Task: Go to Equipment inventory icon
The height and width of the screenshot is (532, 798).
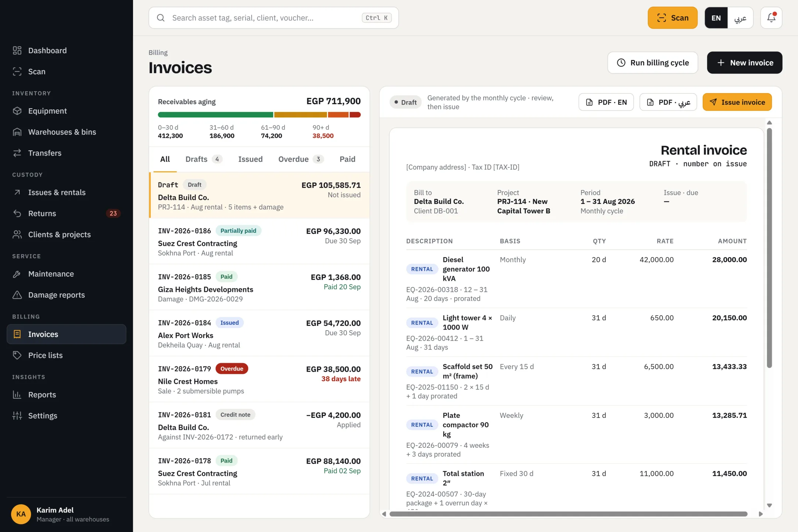Action: coord(17,111)
